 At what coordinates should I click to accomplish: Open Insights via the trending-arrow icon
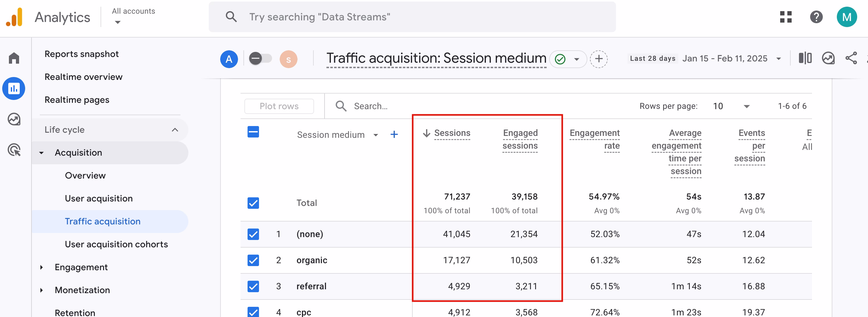828,58
